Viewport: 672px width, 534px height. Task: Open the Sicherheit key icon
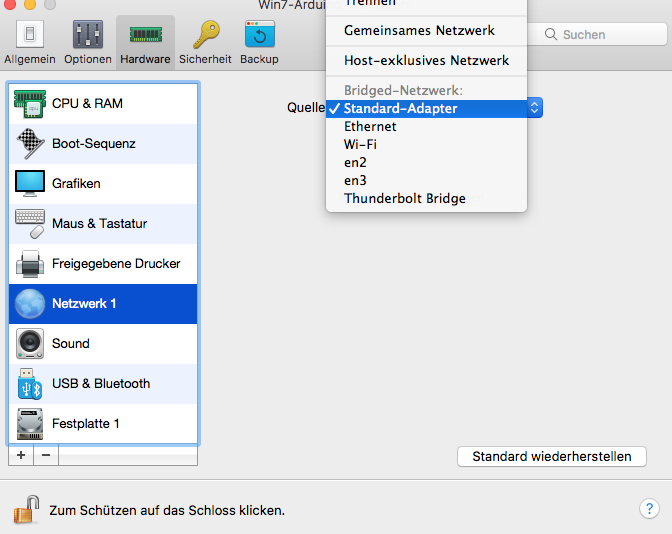click(x=206, y=34)
